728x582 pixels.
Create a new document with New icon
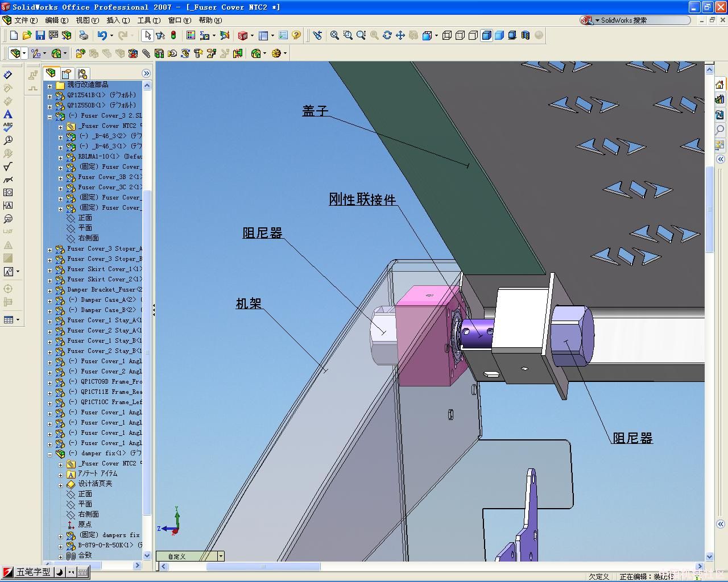14,35
